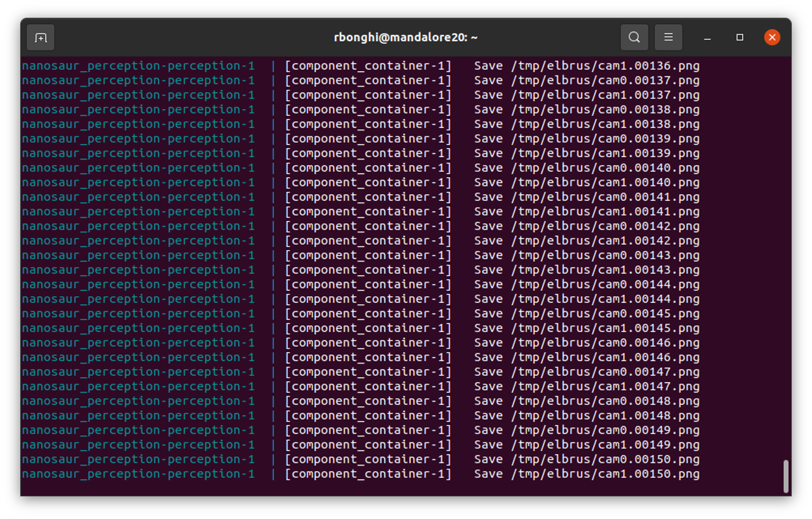The width and height of the screenshot is (812, 519).
Task: Click the path /tmp/elbrus/cam1.00138.png
Action: (x=605, y=124)
